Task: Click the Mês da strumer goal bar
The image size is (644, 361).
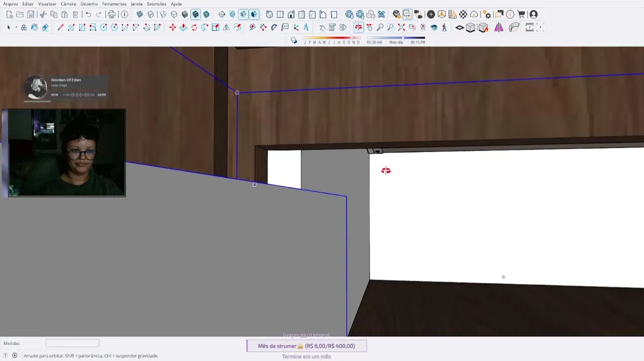Action: coord(307,346)
